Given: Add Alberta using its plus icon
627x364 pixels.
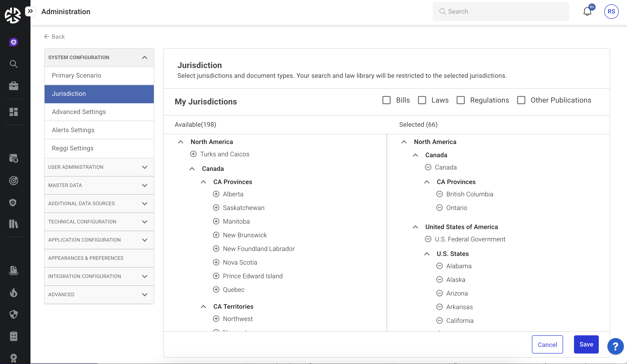Looking at the screenshot, I should [x=216, y=194].
